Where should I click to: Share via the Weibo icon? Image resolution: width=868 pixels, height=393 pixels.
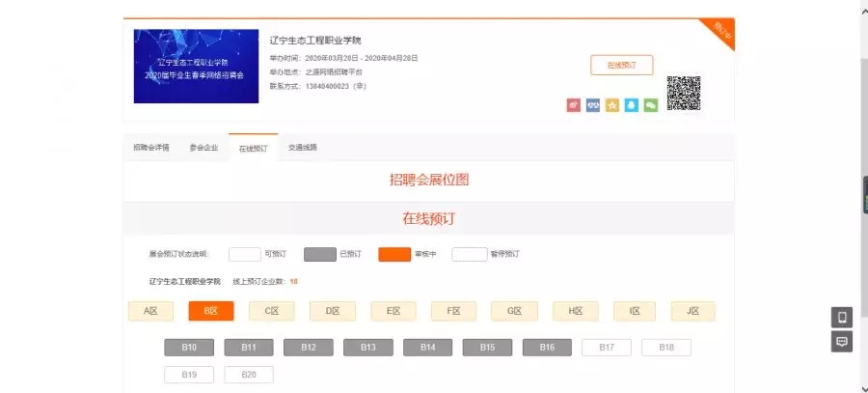pos(574,105)
